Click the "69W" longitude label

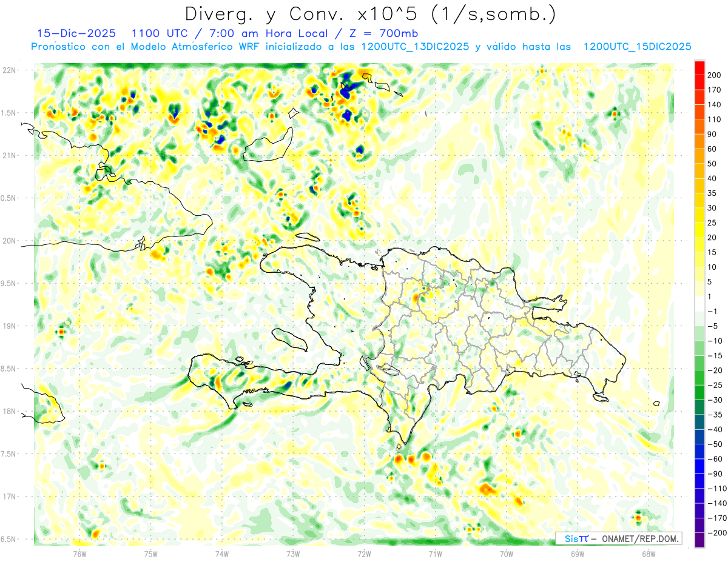578,554
